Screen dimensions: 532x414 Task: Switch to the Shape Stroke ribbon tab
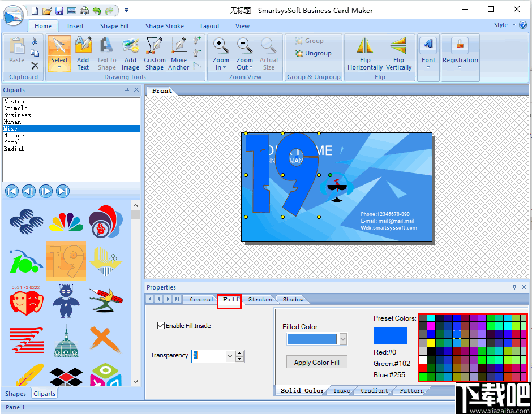tap(164, 26)
